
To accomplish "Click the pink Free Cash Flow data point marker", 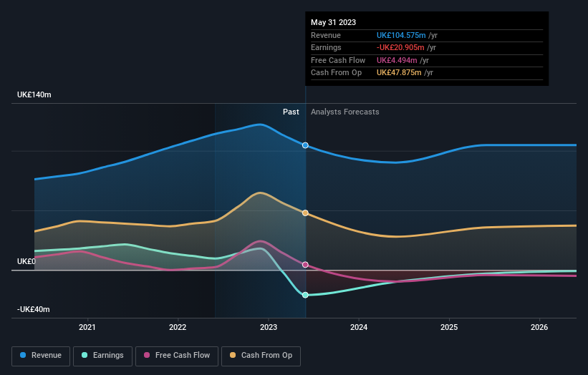I will [305, 265].
